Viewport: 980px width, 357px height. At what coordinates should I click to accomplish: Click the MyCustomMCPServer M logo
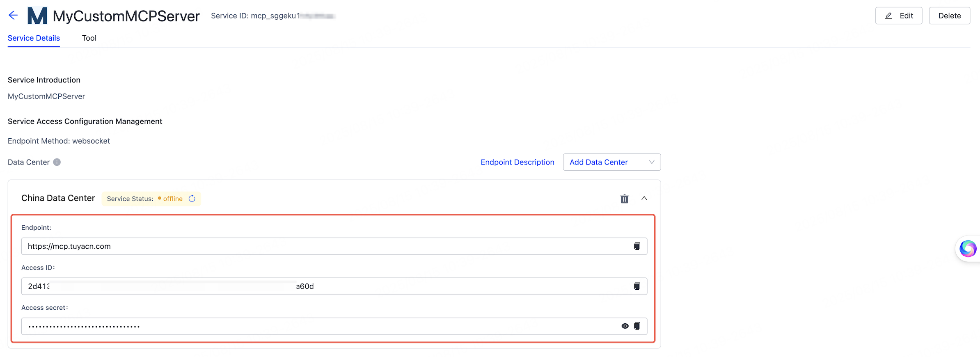[37, 16]
